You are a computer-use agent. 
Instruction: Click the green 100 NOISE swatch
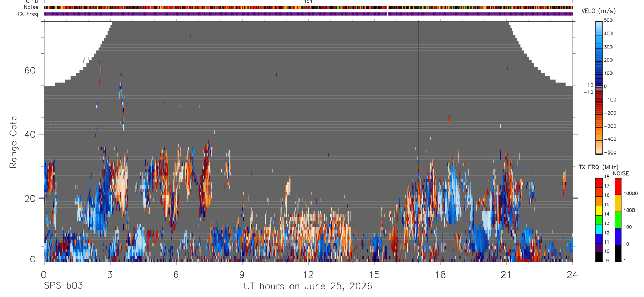(618, 220)
